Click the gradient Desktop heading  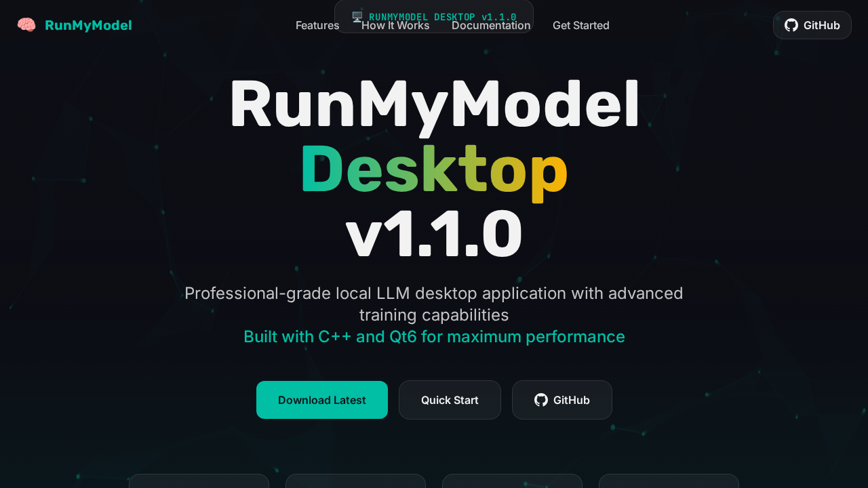(x=434, y=169)
